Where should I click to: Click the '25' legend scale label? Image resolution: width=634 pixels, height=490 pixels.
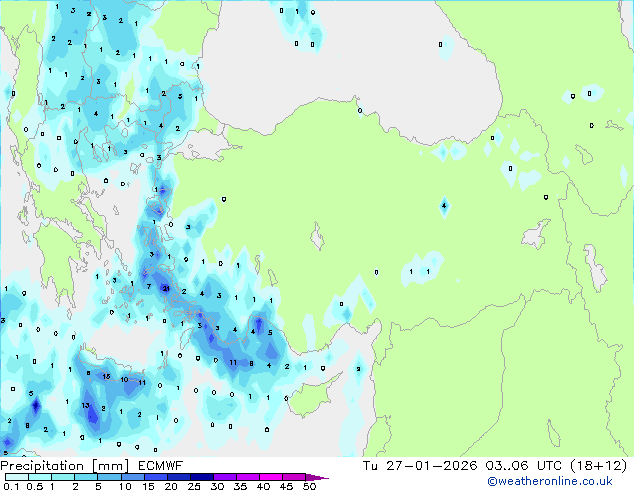194,486
